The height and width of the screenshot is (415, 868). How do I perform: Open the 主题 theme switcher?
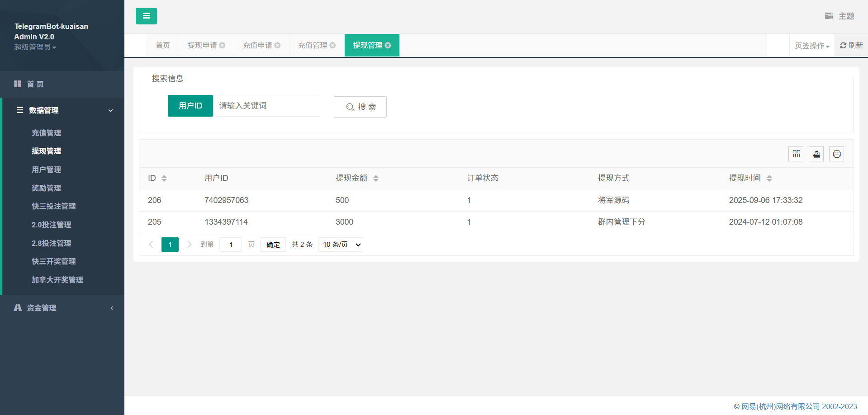pos(840,16)
